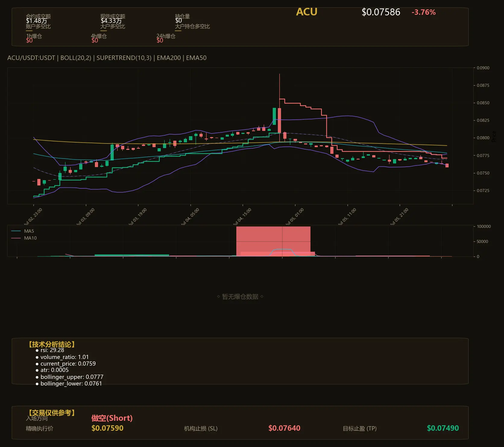Click the Jul 05, 21:00 time label
The height and width of the screenshot is (447, 504).
click(399, 217)
